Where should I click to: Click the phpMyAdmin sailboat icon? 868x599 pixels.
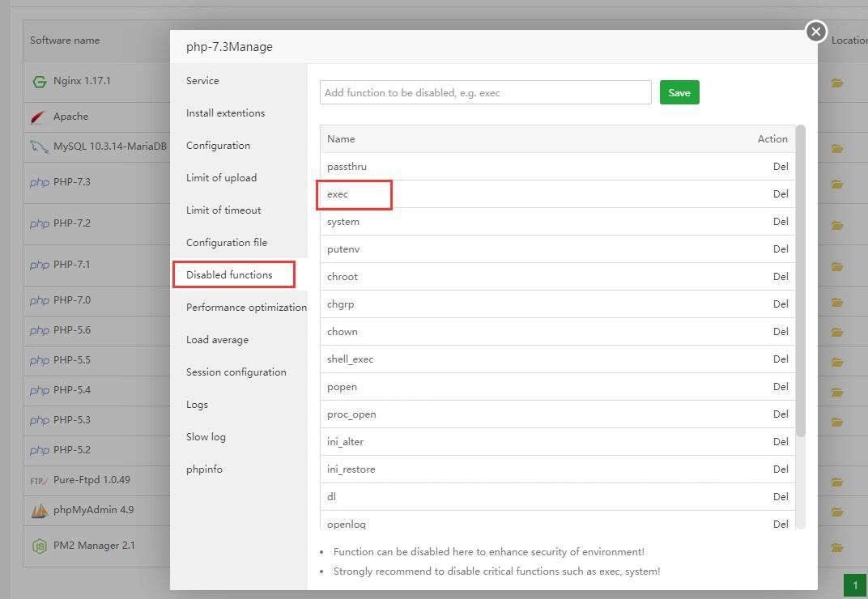pyautogui.click(x=39, y=511)
